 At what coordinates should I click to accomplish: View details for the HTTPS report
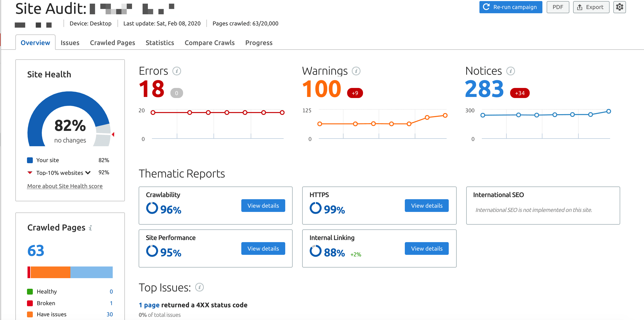(427, 206)
